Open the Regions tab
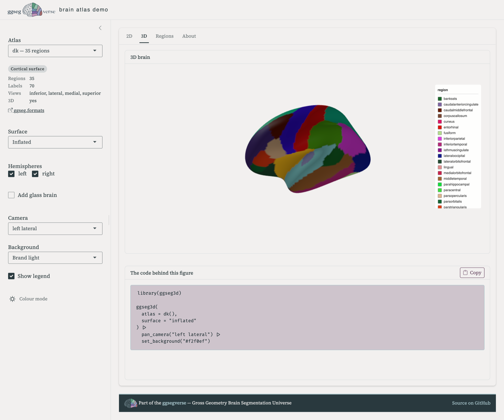504x420 pixels. pyautogui.click(x=165, y=36)
